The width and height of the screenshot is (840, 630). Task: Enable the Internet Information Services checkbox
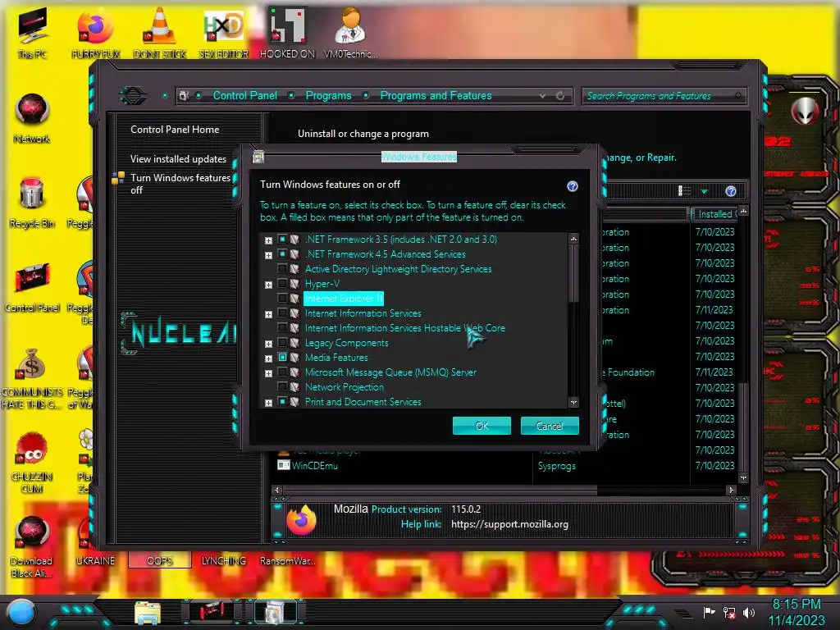click(x=282, y=313)
